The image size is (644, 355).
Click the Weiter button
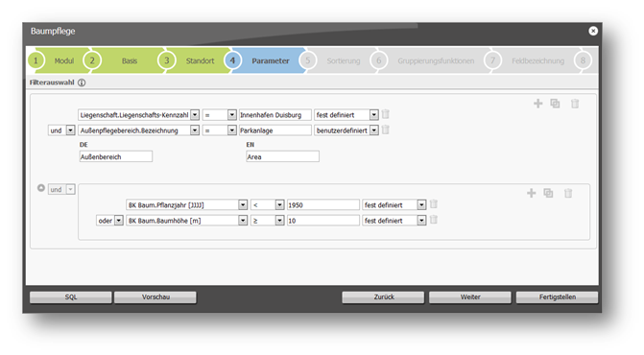click(470, 297)
